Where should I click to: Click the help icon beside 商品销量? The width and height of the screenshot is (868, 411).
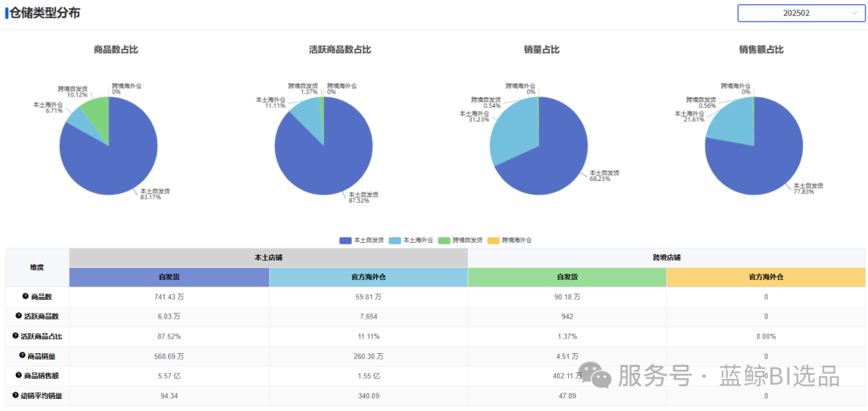pyautogui.click(x=22, y=355)
